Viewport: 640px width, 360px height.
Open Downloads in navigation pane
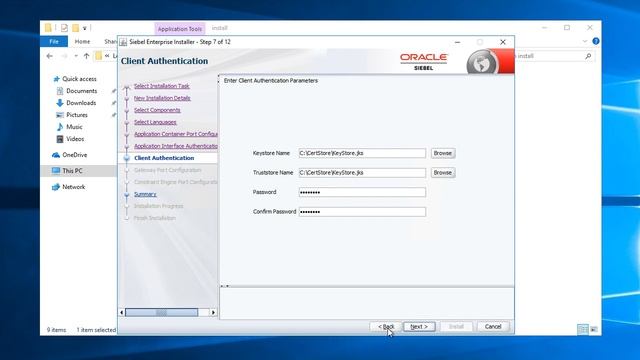(x=81, y=103)
